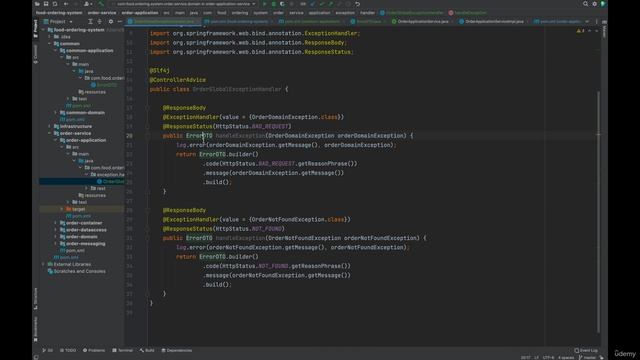Click the Save All icon in the toolbar
Screen dimensions: 640x360
tap(46, 4)
